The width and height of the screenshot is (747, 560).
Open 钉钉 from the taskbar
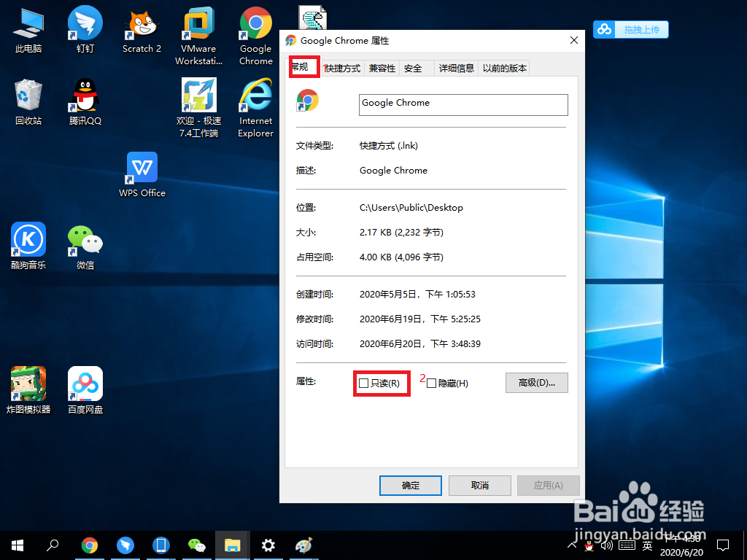[125, 545]
